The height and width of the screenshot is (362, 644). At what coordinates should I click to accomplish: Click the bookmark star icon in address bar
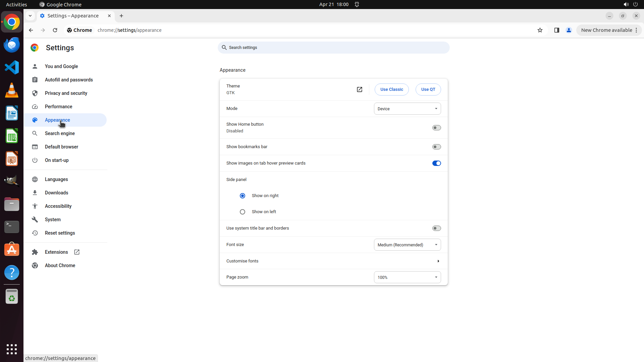pyautogui.click(x=540, y=30)
